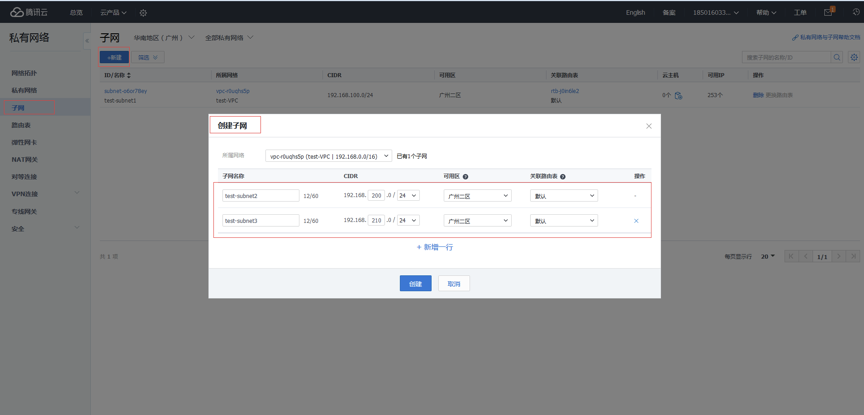Image resolution: width=864 pixels, height=415 pixels.
Task: Close the 创建子网 dialog
Action: pyautogui.click(x=648, y=126)
